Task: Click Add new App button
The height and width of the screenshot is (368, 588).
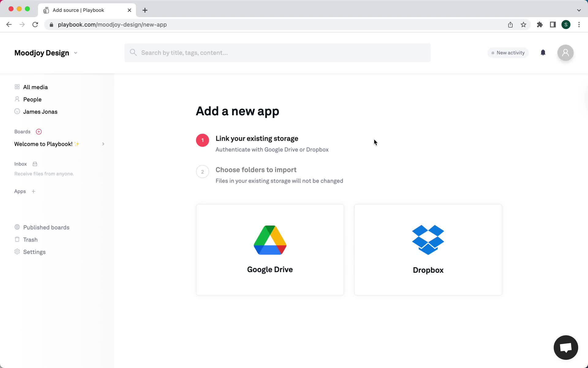Action: (33, 191)
